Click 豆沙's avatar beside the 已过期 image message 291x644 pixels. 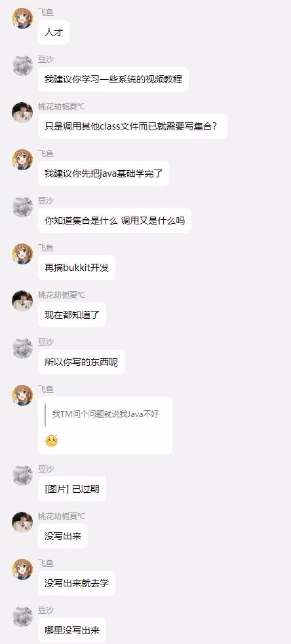(x=22, y=474)
